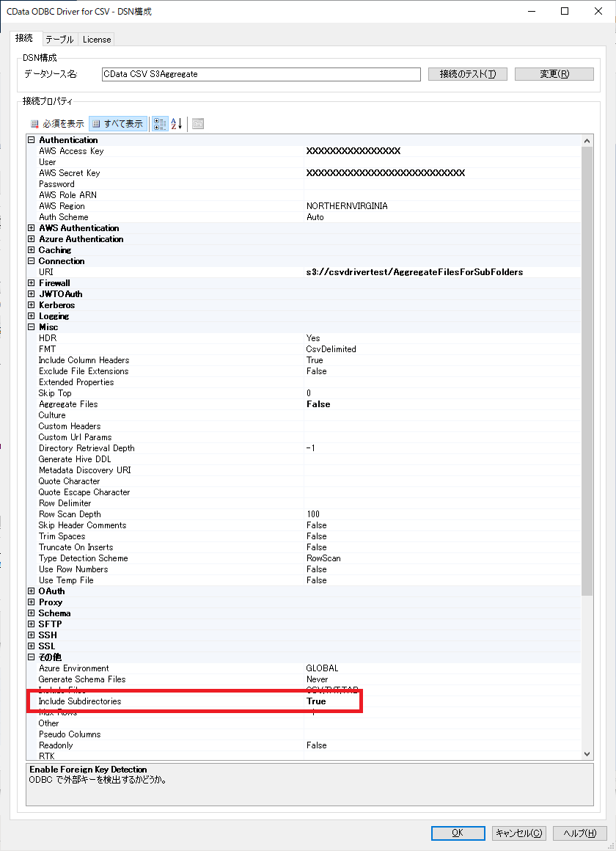Expand the Schema category
Screen dimensions: 616x851
click(x=32, y=613)
